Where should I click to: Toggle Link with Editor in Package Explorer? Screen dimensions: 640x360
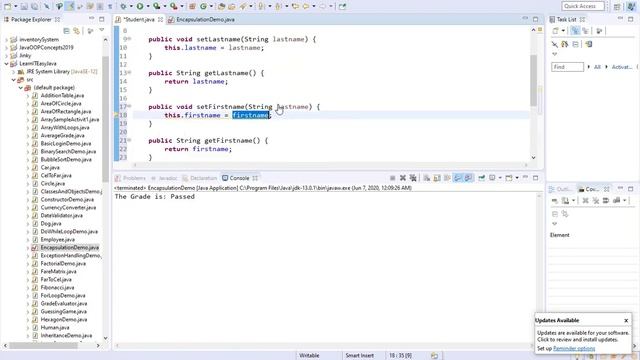[76, 31]
